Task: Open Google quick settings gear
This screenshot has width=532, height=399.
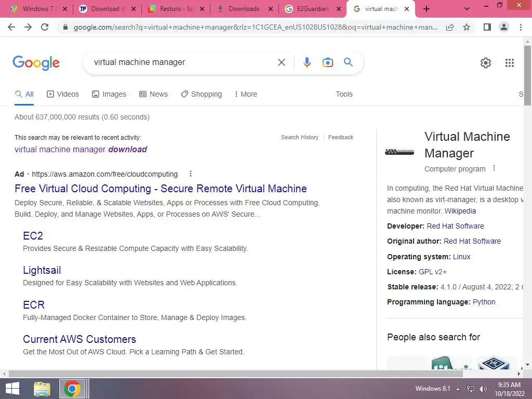Action: point(486,63)
